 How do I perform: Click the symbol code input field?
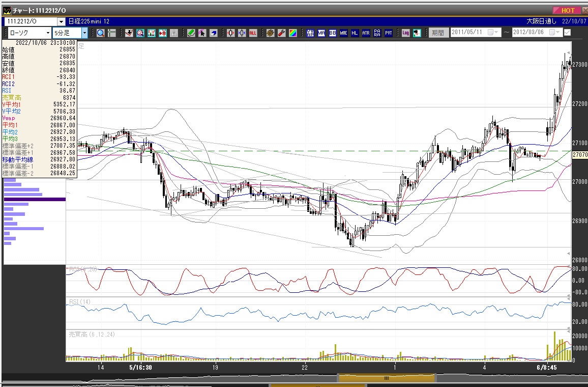point(31,22)
